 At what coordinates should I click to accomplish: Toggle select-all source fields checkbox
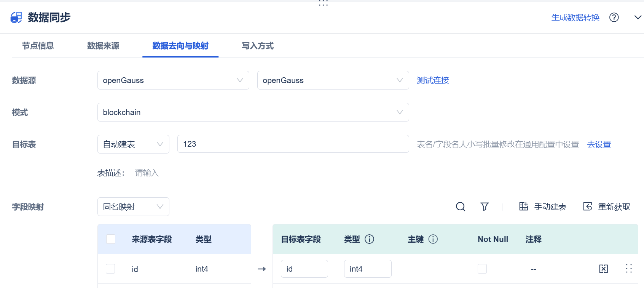111,239
